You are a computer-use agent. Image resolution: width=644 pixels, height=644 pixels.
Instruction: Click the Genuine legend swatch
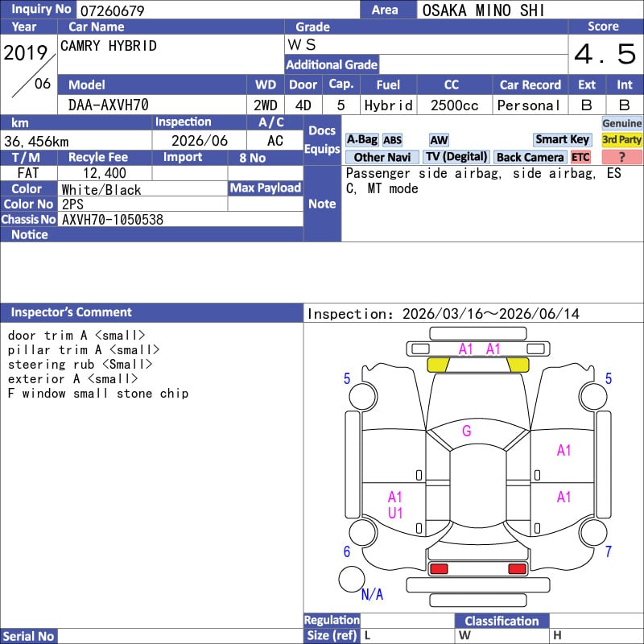[622, 123]
